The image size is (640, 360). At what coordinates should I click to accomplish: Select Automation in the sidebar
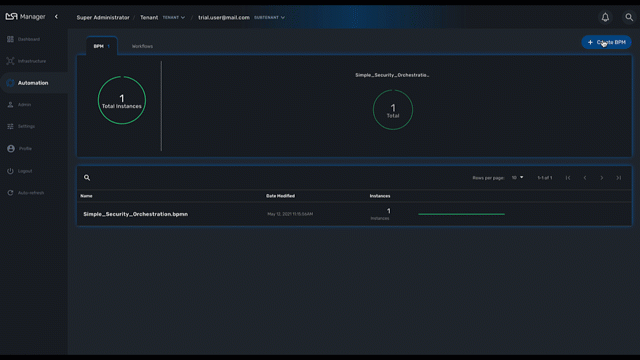tap(33, 83)
